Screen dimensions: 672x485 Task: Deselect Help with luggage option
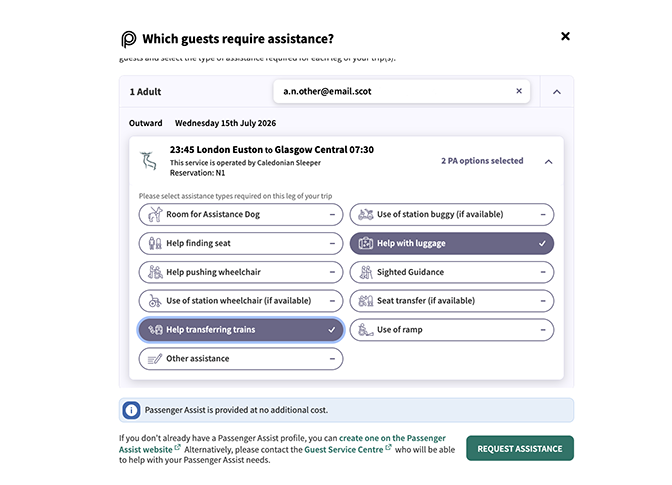(451, 243)
